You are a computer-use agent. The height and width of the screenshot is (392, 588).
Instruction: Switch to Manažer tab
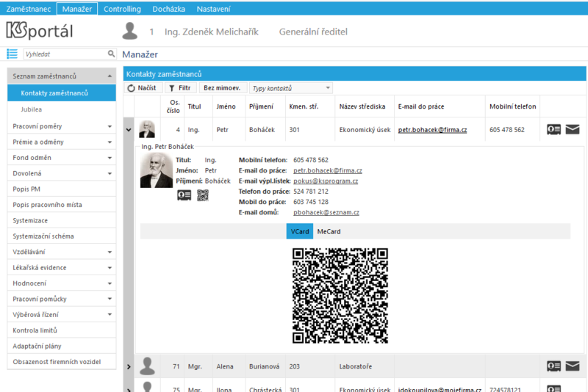(77, 9)
